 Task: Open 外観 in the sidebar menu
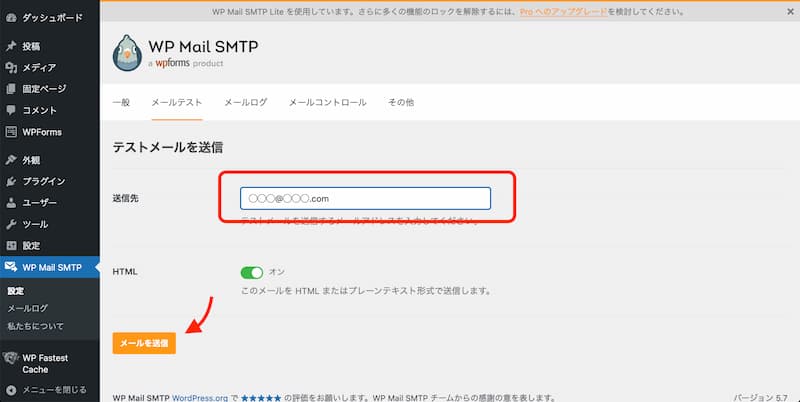[31, 160]
